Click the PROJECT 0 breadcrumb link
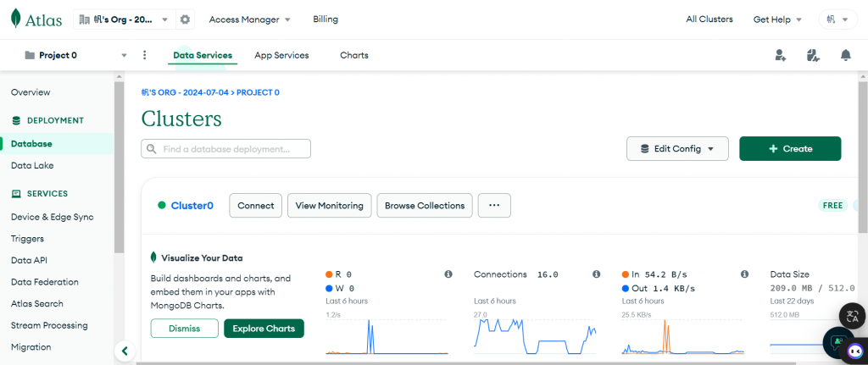Image resolution: width=868 pixels, height=365 pixels. click(x=258, y=92)
